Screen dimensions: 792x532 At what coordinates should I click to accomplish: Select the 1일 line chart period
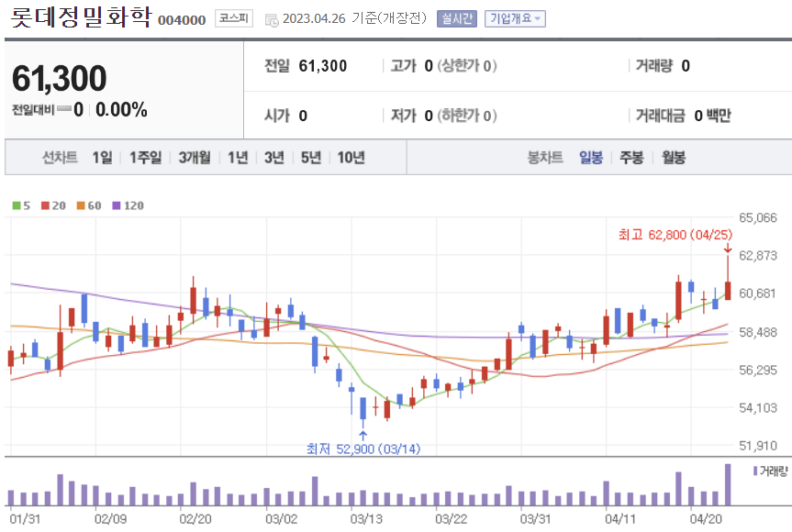[102, 158]
